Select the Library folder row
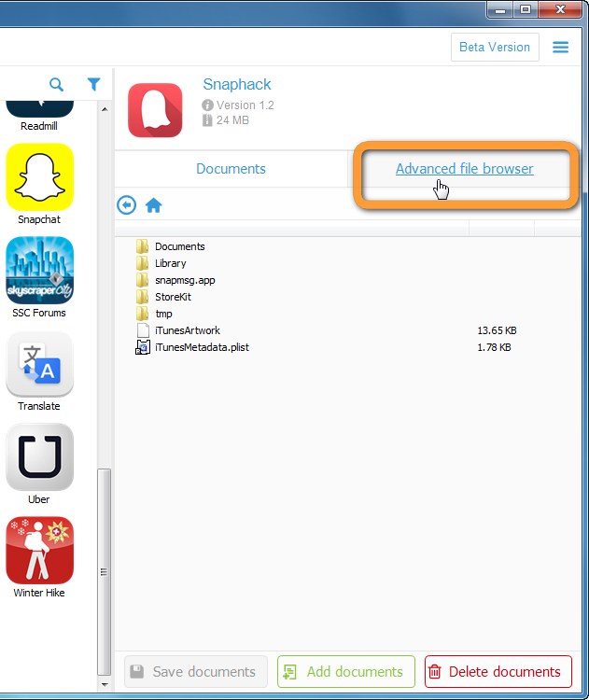Image resolution: width=589 pixels, height=700 pixels. [348, 263]
